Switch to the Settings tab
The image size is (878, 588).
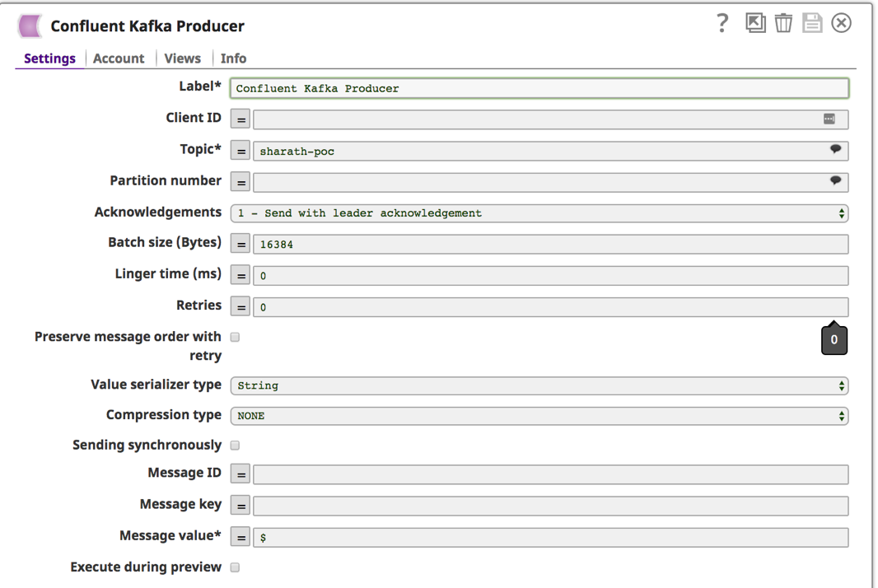click(x=50, y=58)
